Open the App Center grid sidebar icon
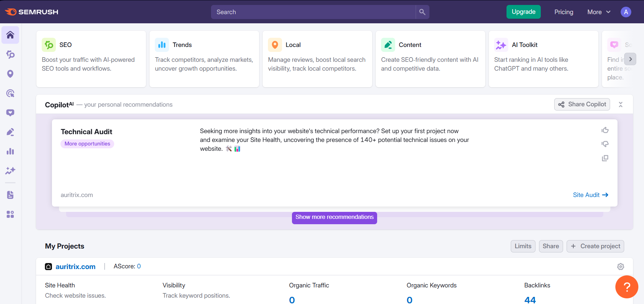The width and height of the screenshot is (644, 304). click(10, 214)
